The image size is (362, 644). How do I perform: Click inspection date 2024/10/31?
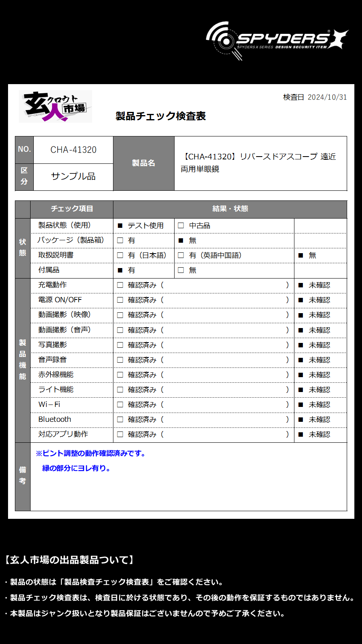327,97
